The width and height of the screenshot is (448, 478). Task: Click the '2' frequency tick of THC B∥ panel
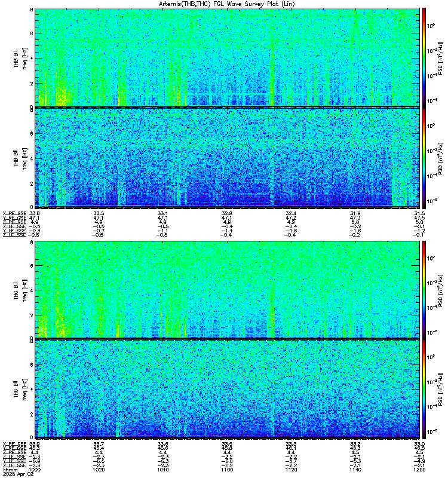click(32, 414)
